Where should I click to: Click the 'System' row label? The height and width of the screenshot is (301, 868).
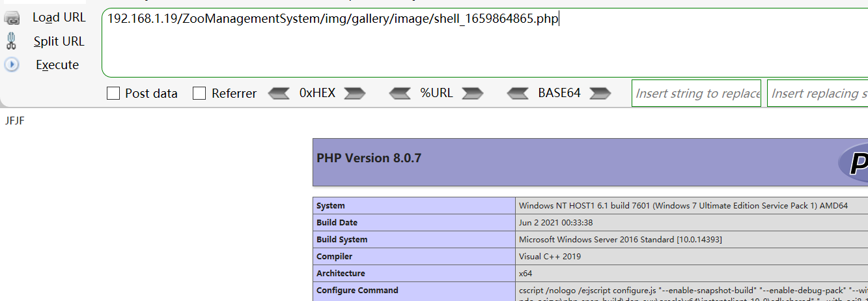click(331, 206)
